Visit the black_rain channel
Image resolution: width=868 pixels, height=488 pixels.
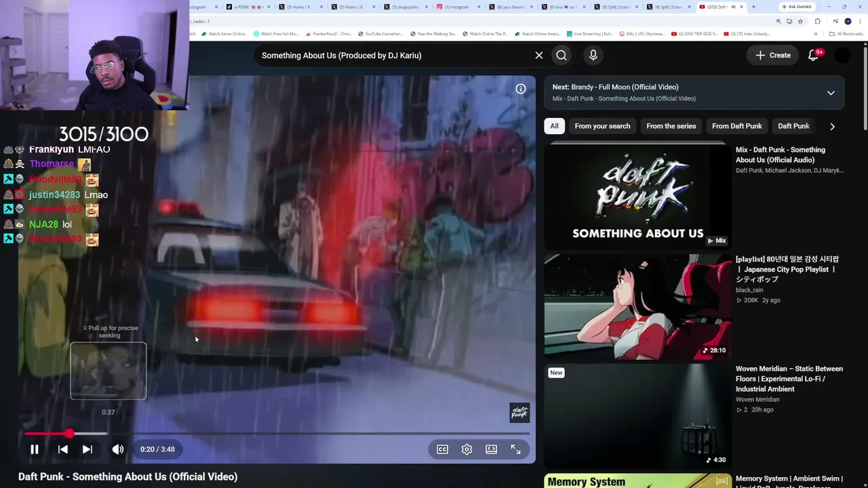749,290
